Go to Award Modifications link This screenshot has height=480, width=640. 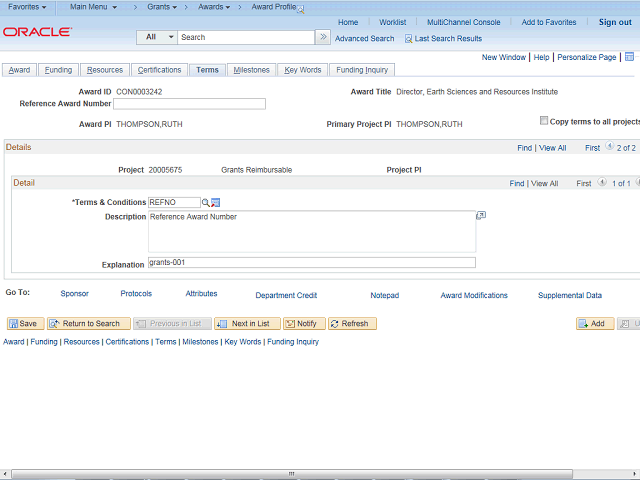pyautogui.click(x=474, y=295)
